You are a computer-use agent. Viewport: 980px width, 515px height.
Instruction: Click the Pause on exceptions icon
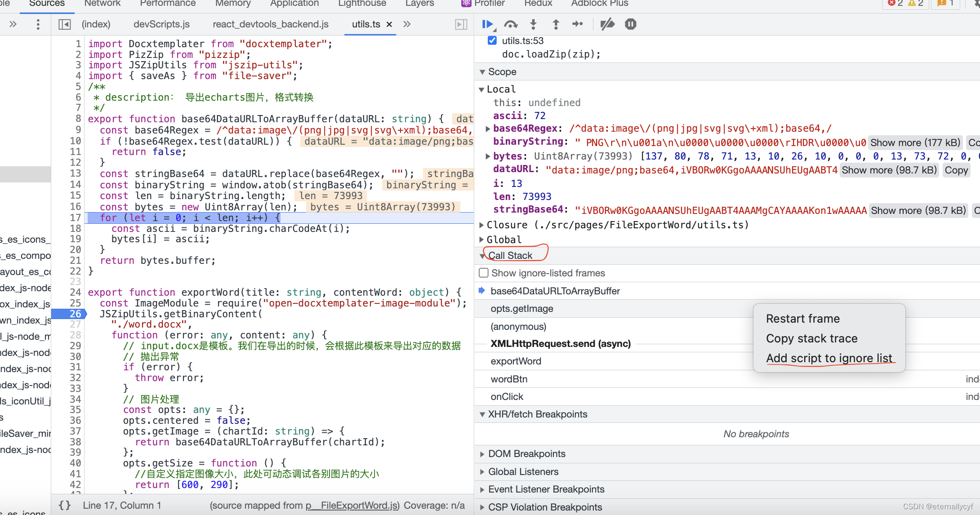[x=629, y=24]
